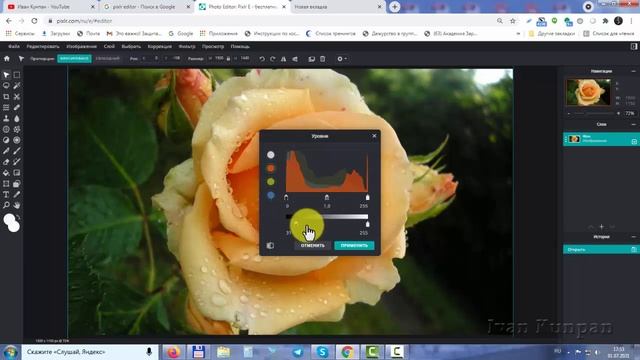Open the Изображение menu
Viewport: 640px width, 360px height.
click(x=82, y=47)
